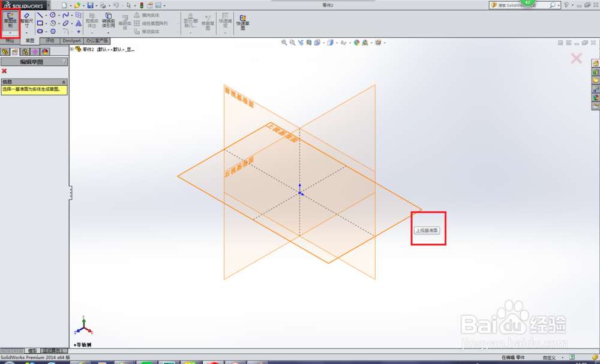
Task: Select the Circle sketch tool
Action: tap(53, 15)
